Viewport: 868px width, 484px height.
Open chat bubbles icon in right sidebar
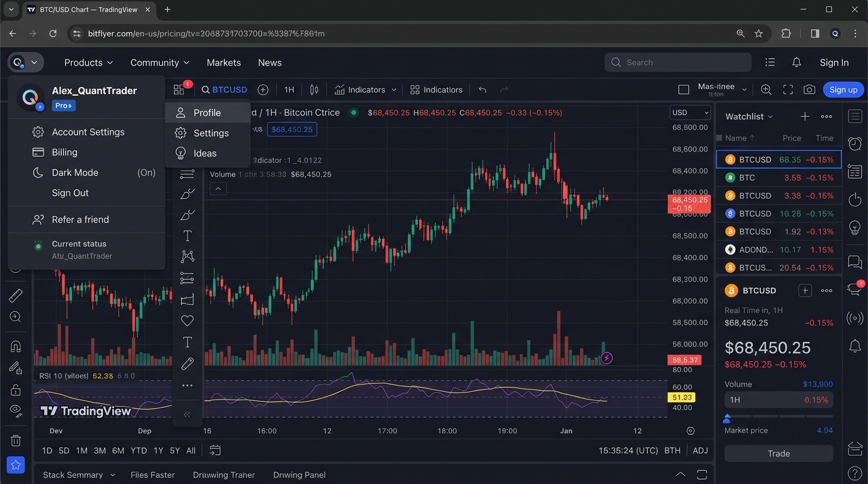[855, 262]
